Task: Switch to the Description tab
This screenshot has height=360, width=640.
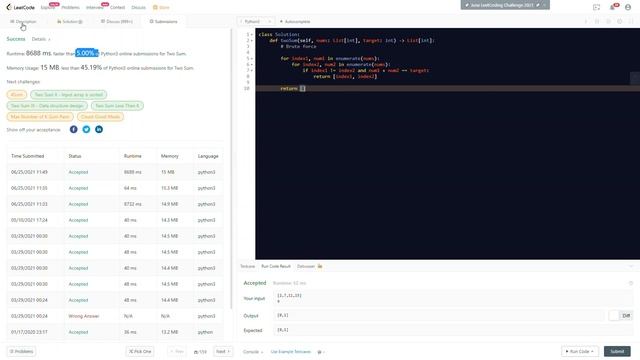Action: click(x=23, y=21)
